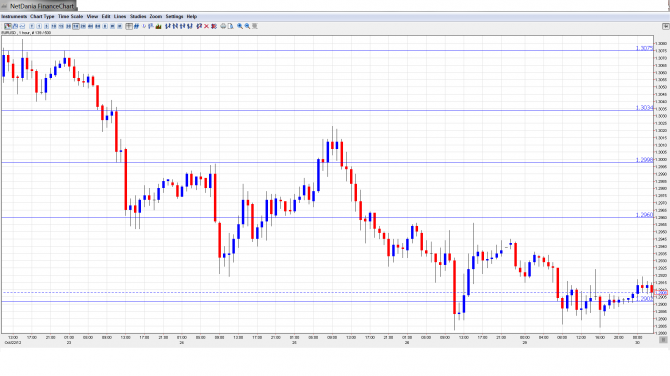Click the green volume study icon

click(x=159, y=26)
